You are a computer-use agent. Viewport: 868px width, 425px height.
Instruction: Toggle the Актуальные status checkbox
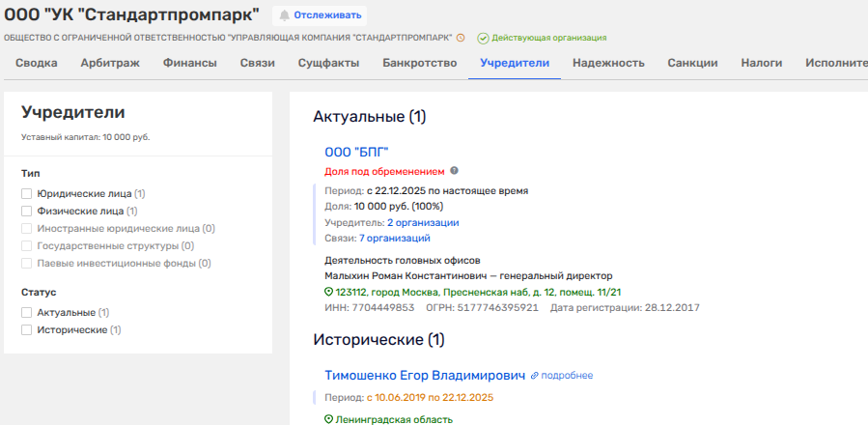click(x=27, y=313)
